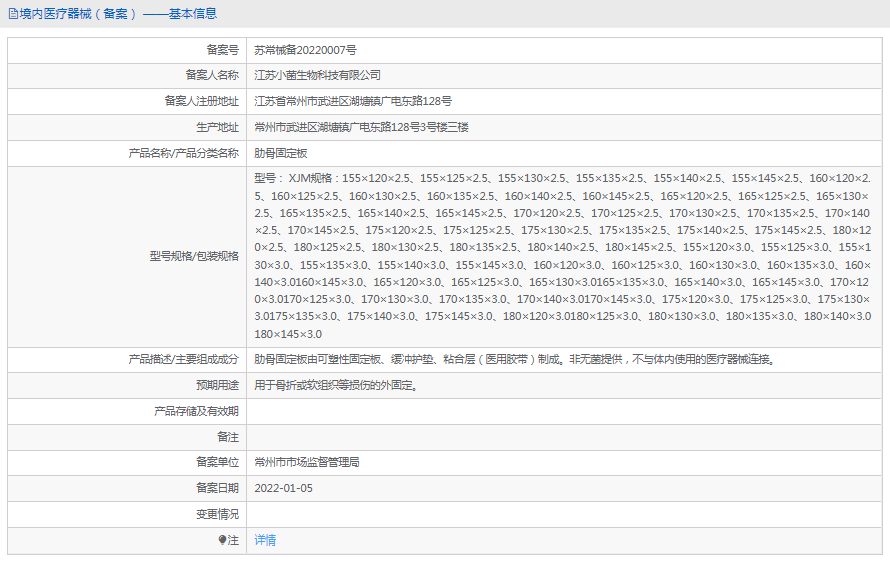Image resolution: width=890 pixels, height=561 pixels.
Task: Select the date 2022-01-05
Action: (x=283, y=488)
